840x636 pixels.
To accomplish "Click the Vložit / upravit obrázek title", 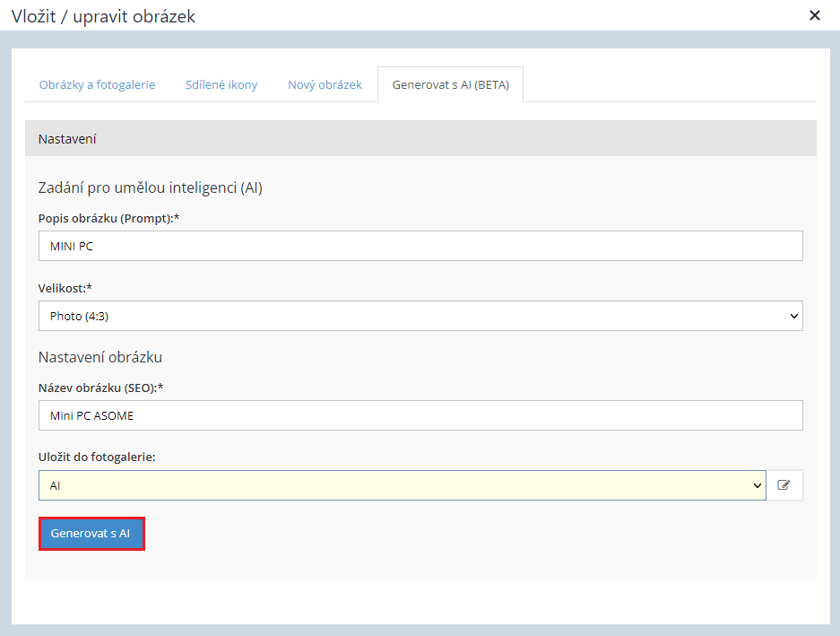I will [103, 16].
